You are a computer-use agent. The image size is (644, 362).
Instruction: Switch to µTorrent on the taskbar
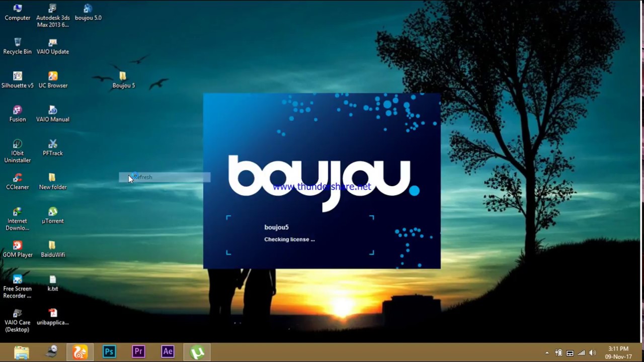pos(197,352)
